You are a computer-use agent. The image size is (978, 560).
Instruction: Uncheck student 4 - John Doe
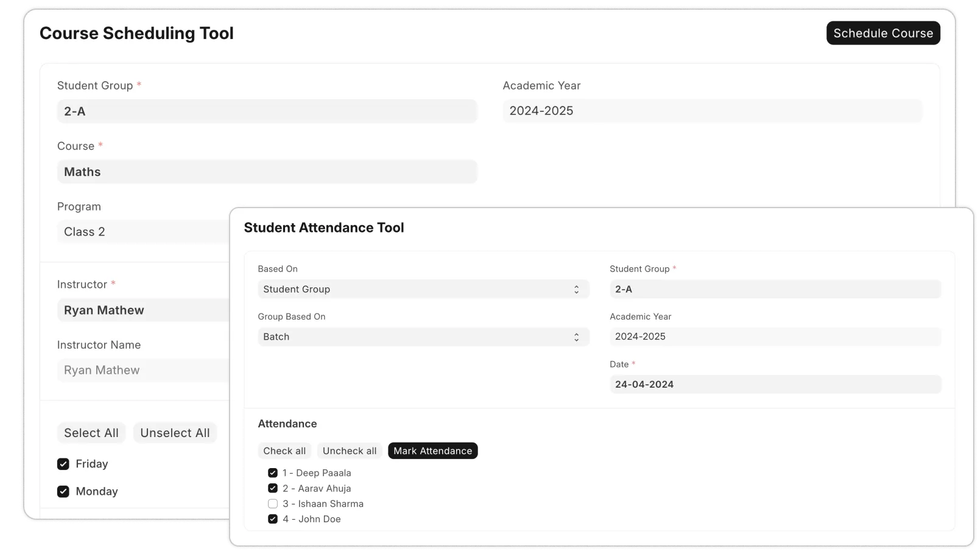272,519
